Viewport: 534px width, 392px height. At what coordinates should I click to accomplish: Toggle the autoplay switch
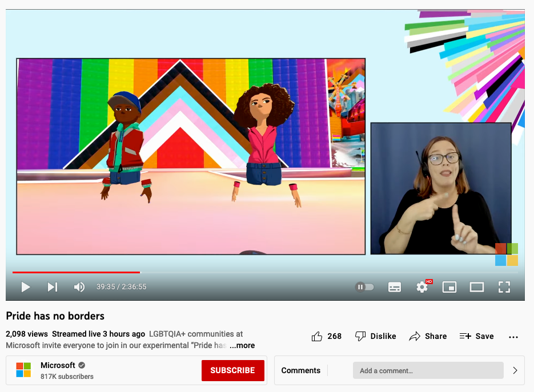pyautogui.click(x=364, y=287)
